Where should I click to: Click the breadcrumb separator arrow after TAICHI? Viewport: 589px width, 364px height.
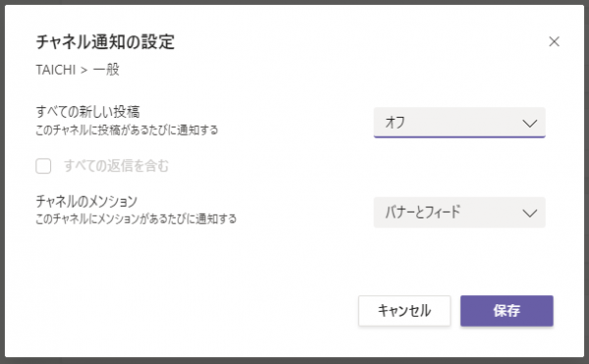click(x=84, y=71)
